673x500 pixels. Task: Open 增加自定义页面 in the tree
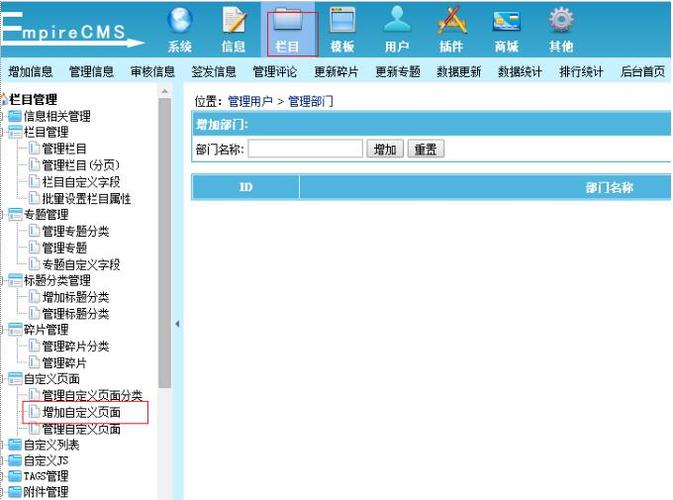(81, 412)
